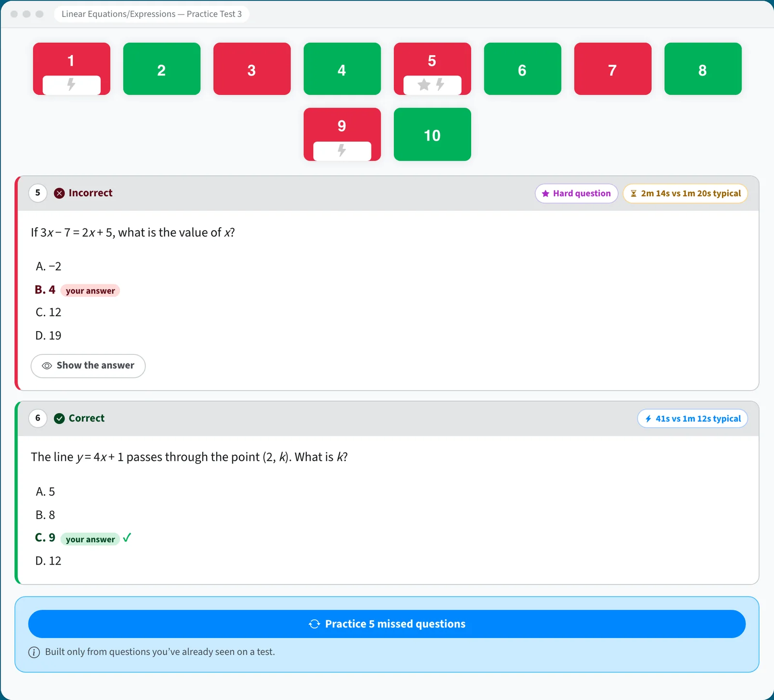This screenshot has height=700, width=774.
Task: Click lightning bolt icon on tile 9
Action: (x=342, y=150)
